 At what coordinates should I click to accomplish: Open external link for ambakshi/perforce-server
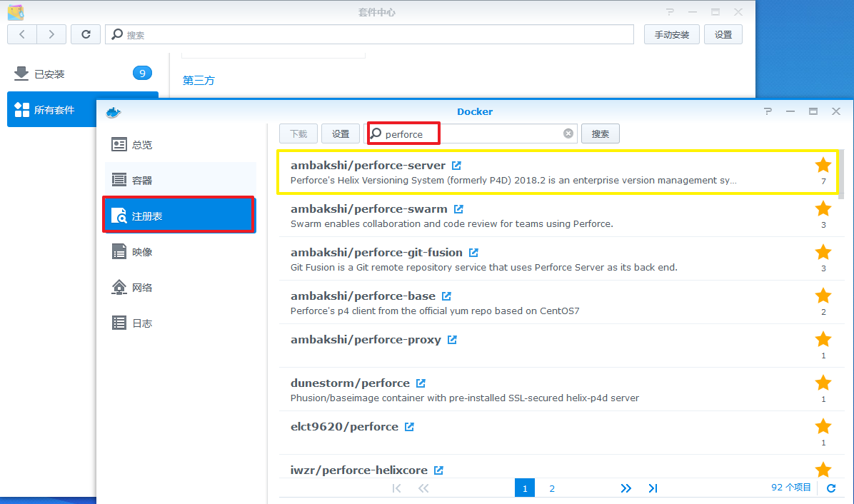[456, 166]
